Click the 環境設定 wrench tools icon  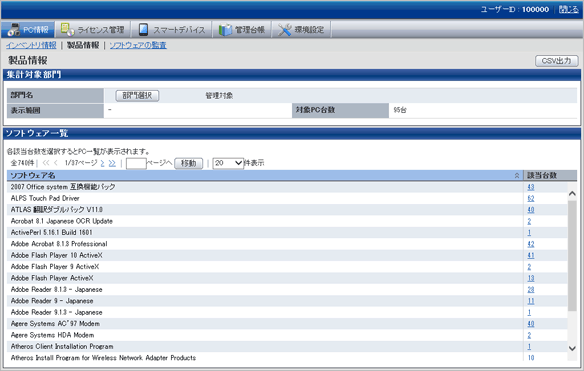[x=285, y=30]
